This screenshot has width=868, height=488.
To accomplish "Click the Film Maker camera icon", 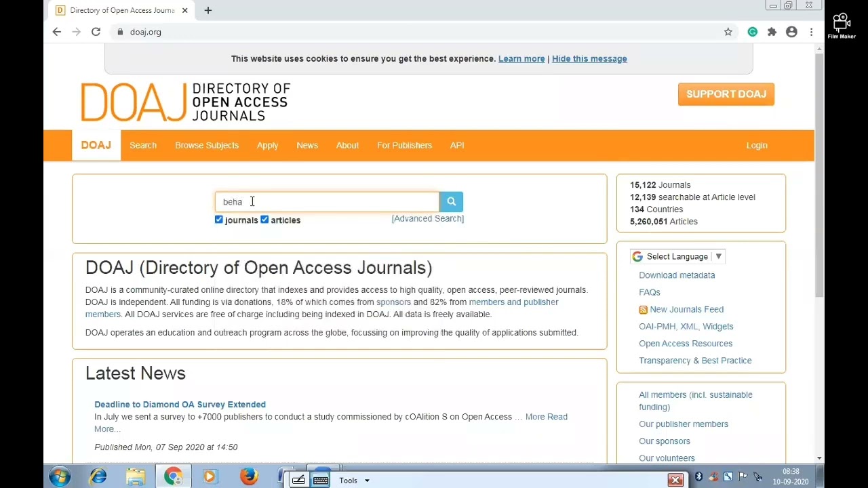I will (x=842, y=26).
